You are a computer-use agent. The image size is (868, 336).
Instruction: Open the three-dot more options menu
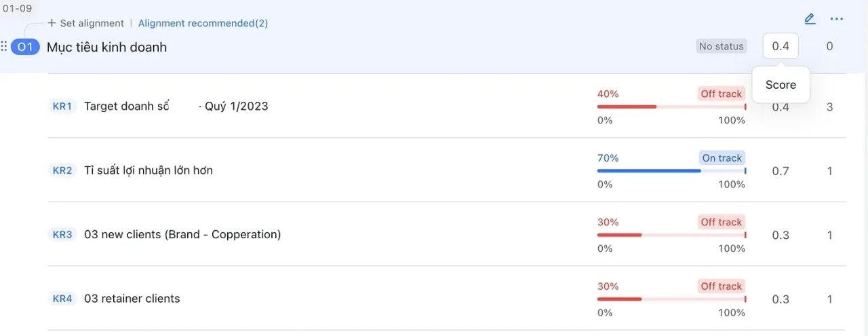[837, 19]
